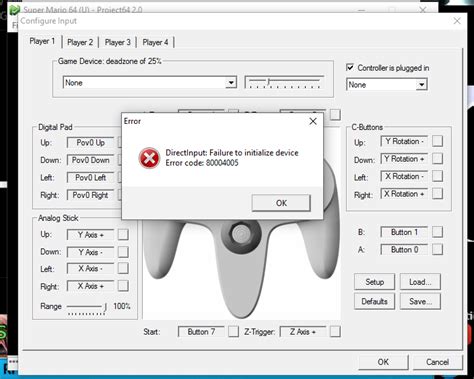The image size is (474, 379).
Task: Click the Project64 title bar icon
Action: [14, 10]
